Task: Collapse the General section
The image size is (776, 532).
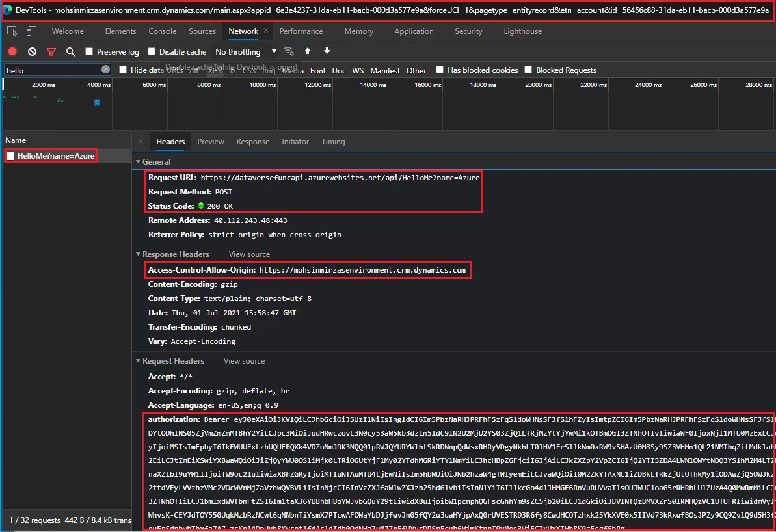Action: tap(139, 162)
